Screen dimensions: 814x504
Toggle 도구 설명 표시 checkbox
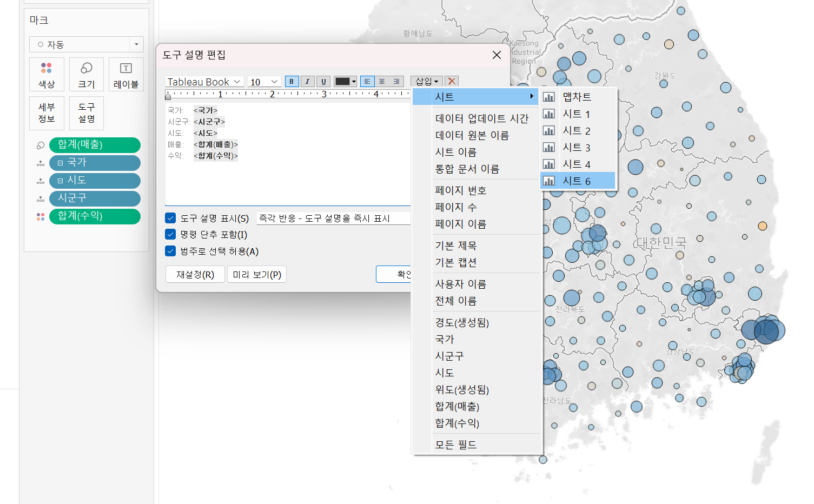click(x=170, y=218)
